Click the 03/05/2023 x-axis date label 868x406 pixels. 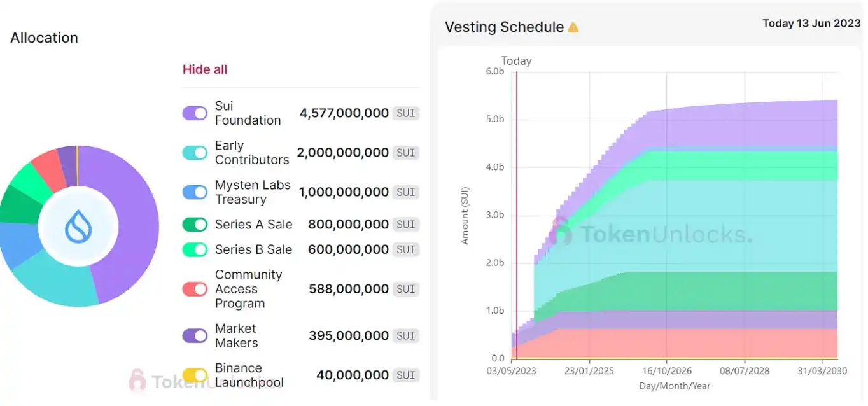coord(512,371)
